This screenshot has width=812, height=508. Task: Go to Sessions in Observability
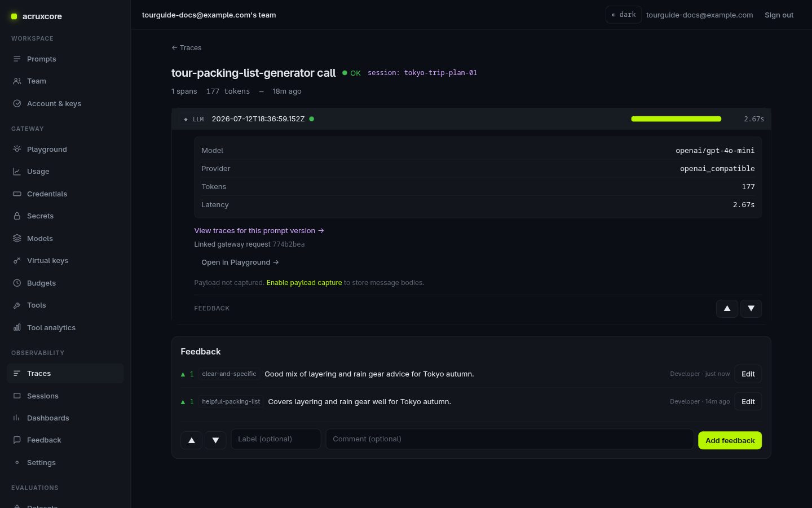[65, 396]
